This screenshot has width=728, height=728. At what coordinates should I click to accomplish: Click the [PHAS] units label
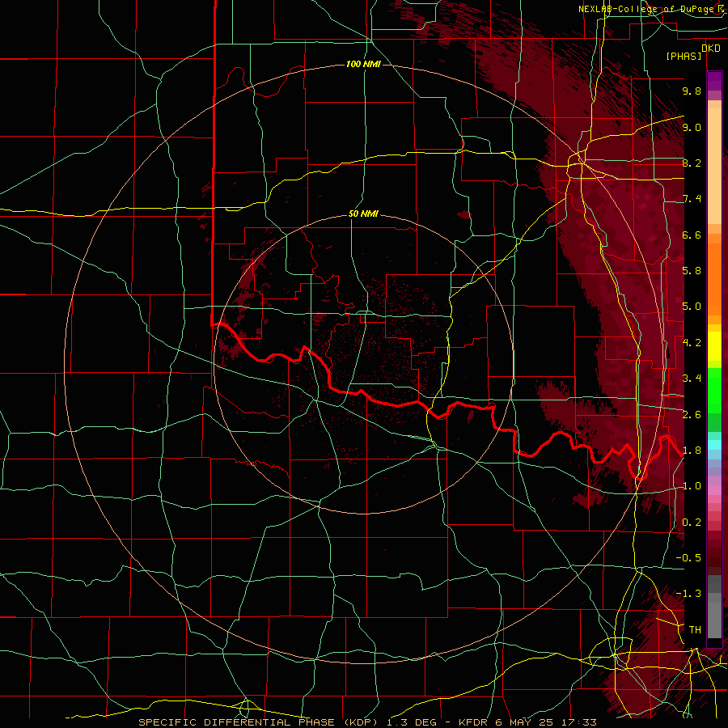coord(684,57)
